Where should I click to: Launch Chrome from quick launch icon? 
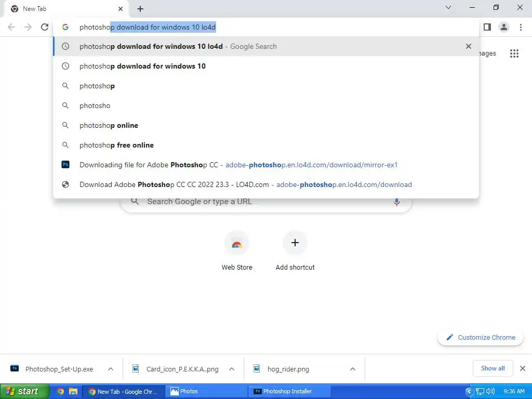tap(60, 392)
